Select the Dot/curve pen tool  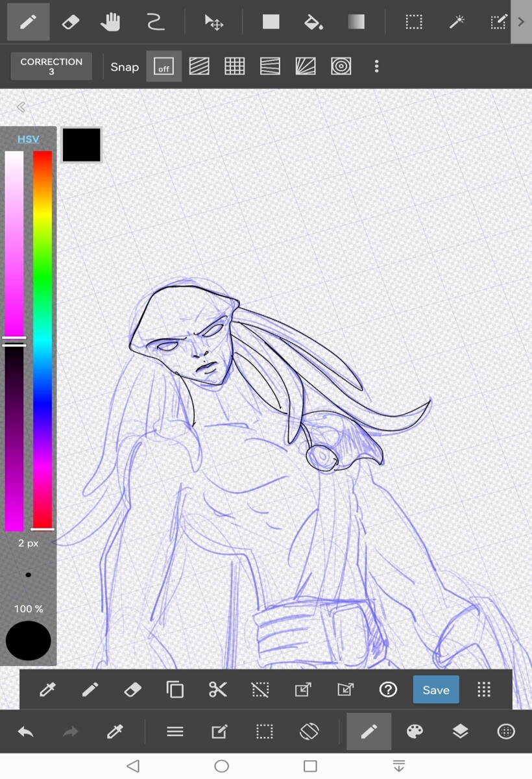(x=154, y=22)
